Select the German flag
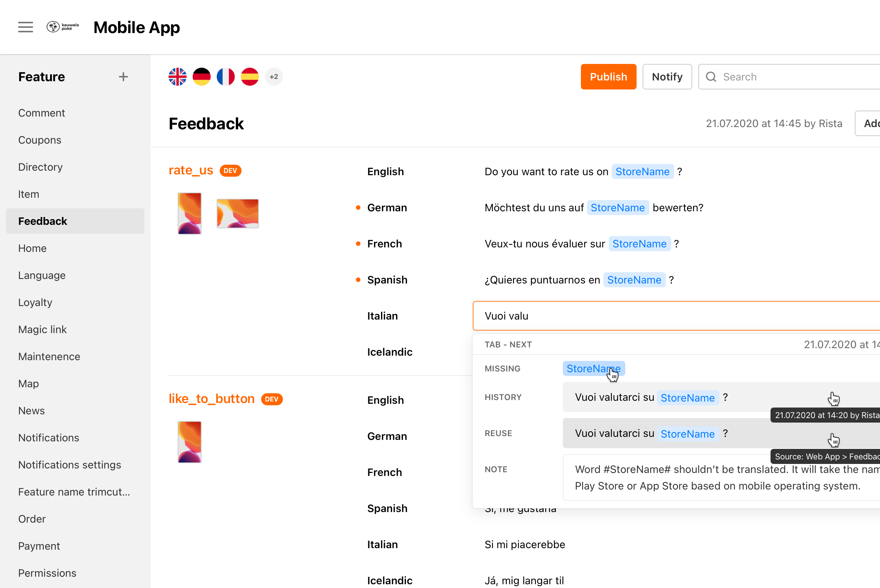The height and width of the screenshot is (588, 880). click(x=202, y=77)
